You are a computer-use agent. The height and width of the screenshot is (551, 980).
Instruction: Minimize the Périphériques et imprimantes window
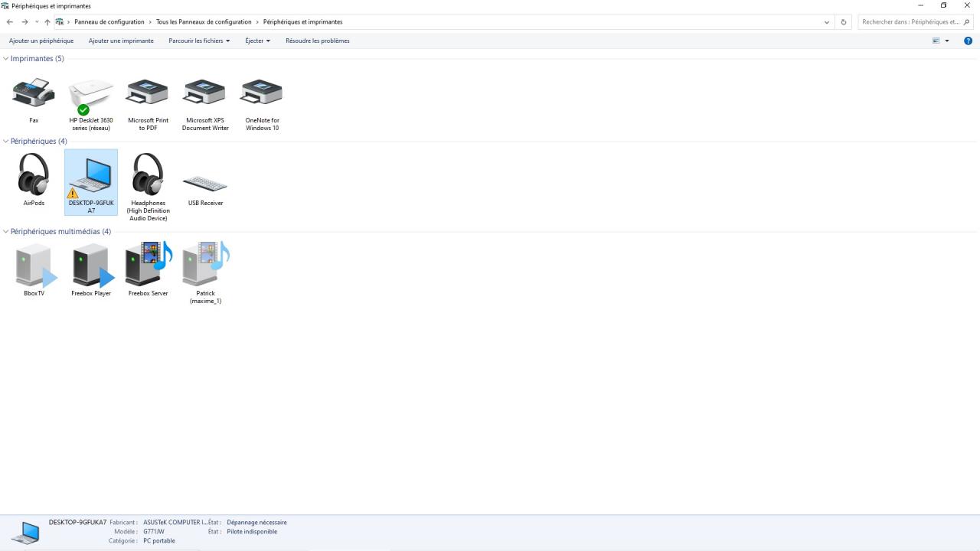coord(920,6)
